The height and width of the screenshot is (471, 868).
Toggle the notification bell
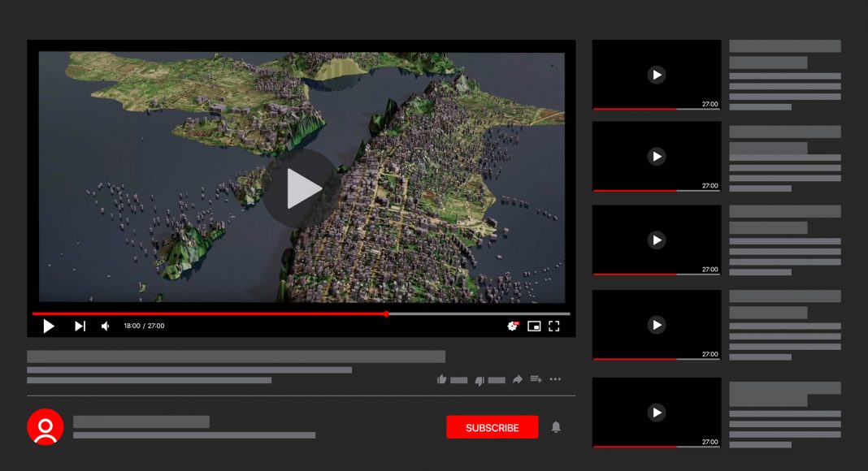(557, 427)
